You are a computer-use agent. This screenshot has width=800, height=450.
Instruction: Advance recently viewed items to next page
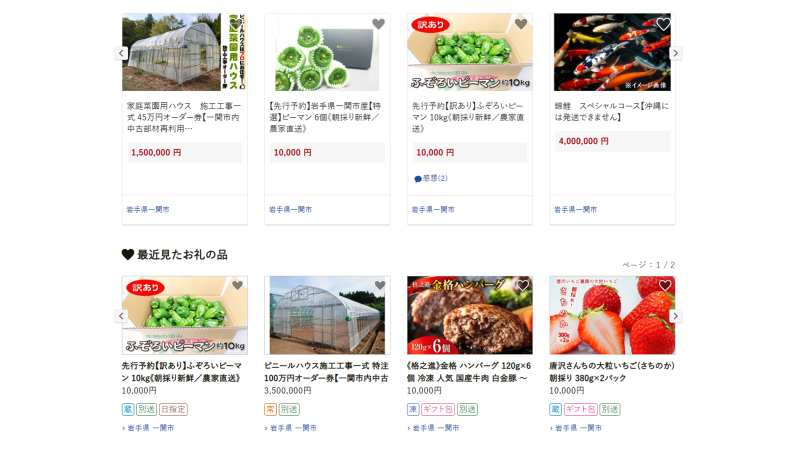pyautogui.click(x=676, y=316)
